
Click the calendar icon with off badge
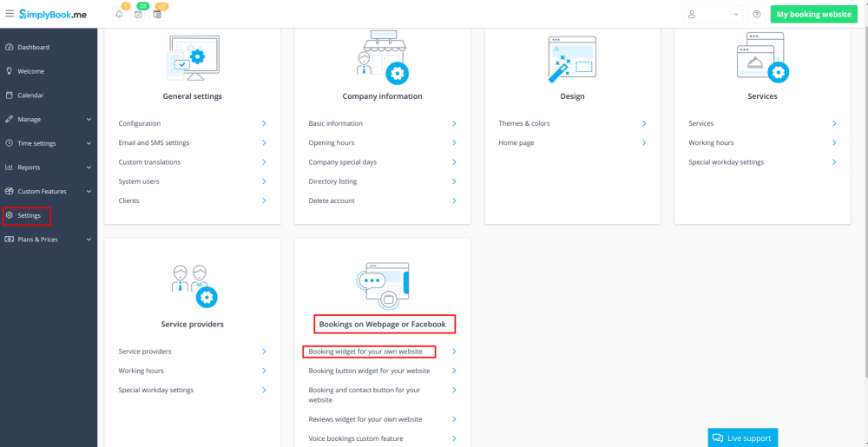click(x=157, y=15)
